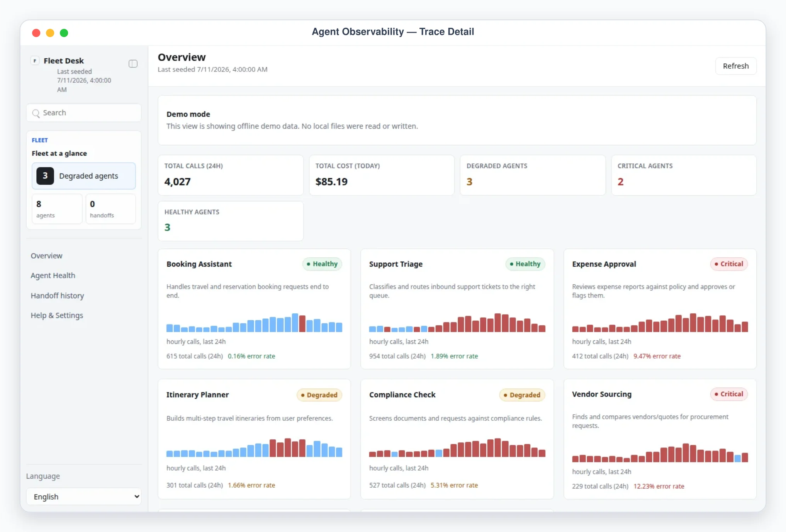Screen dimensions: 786x532
Task: Click the Critical badge on Vendor Sourcing
Action: coord(729,394)
